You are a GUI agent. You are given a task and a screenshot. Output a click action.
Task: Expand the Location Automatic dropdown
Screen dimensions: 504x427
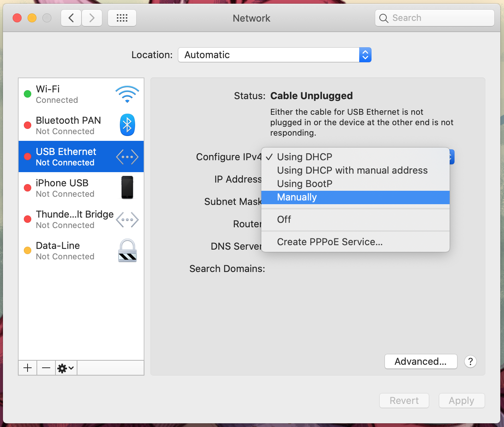click(x=274, y=55)
